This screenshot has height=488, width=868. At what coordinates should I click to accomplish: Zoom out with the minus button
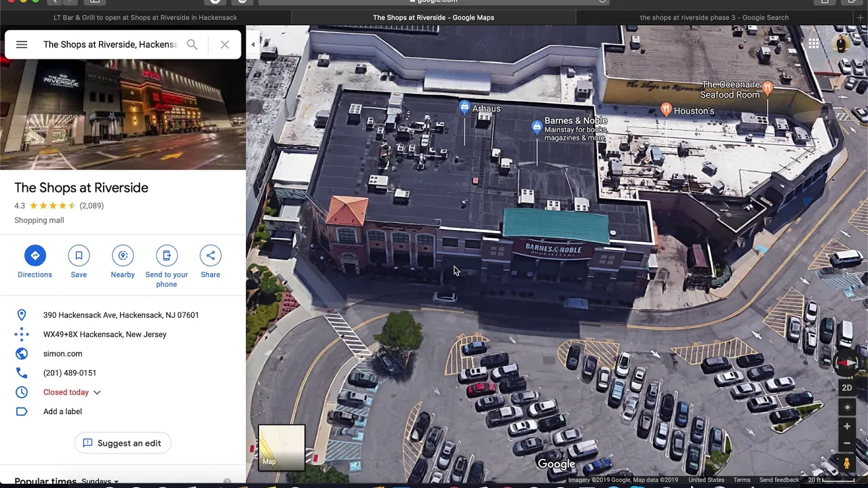(x=847, y=443)
